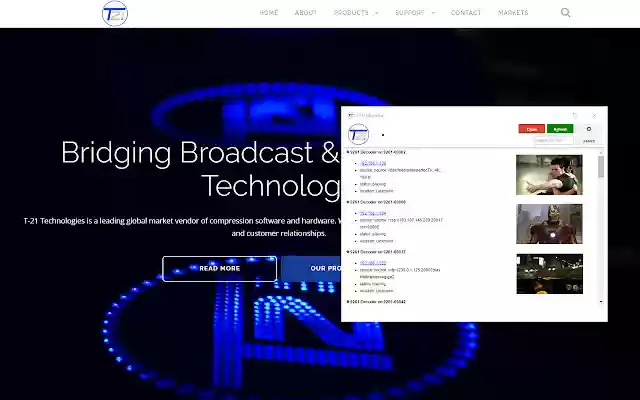Click the monitor window title bar icon

pos(351,116)
